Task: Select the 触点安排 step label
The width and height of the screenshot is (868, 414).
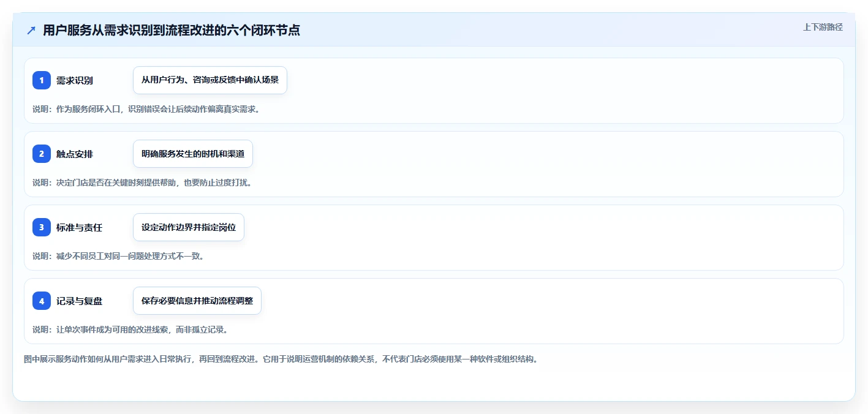Action: pyautogui.click(x=75, y=154)
